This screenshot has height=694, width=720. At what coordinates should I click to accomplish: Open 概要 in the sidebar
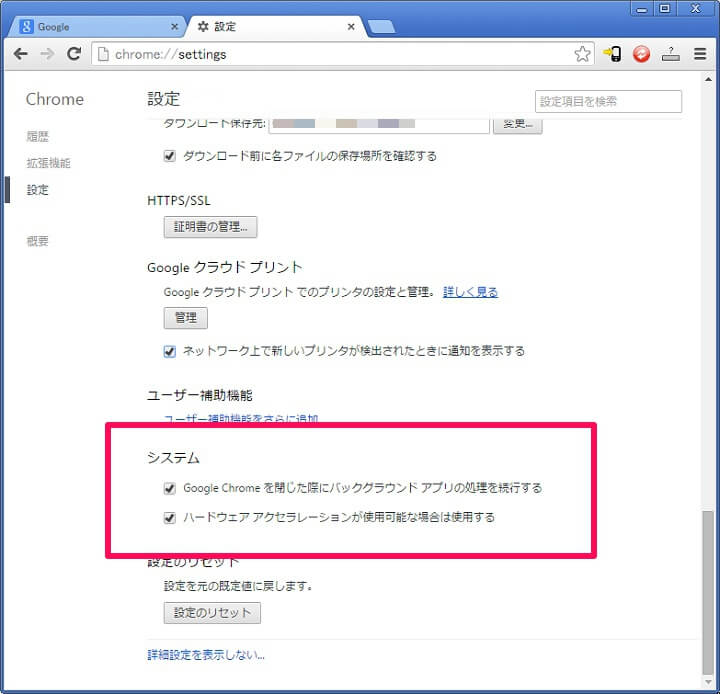point(38,241)
